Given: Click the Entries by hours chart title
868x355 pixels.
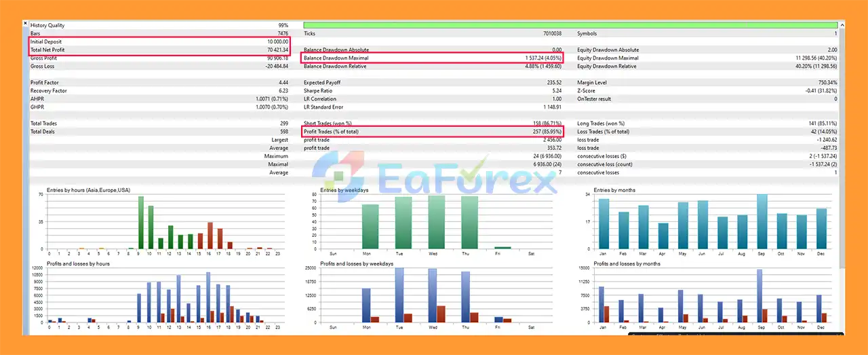Looking at the screenshot, I should (88, 190).
